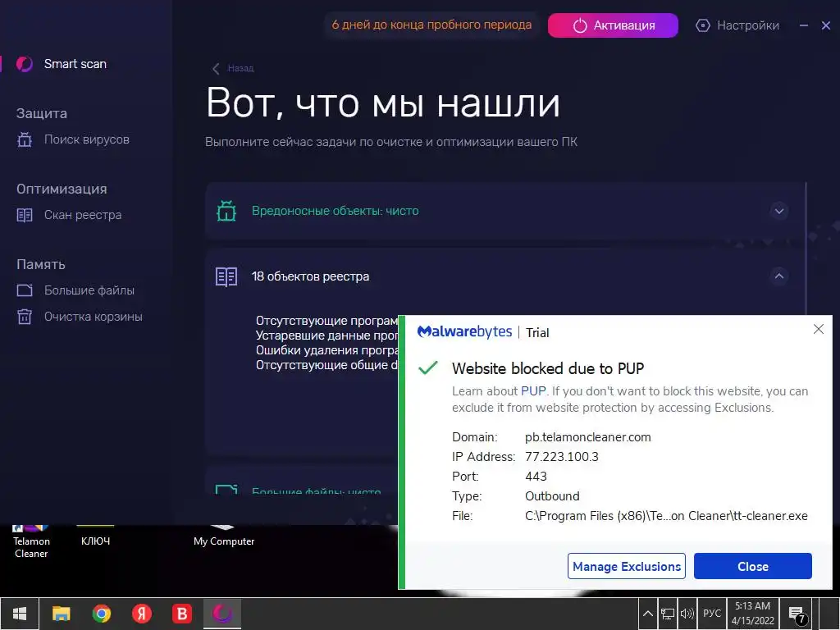Click the large files folder icon in sidebar
This screenshot has width=840, height=630.
(x=24, y=290)
